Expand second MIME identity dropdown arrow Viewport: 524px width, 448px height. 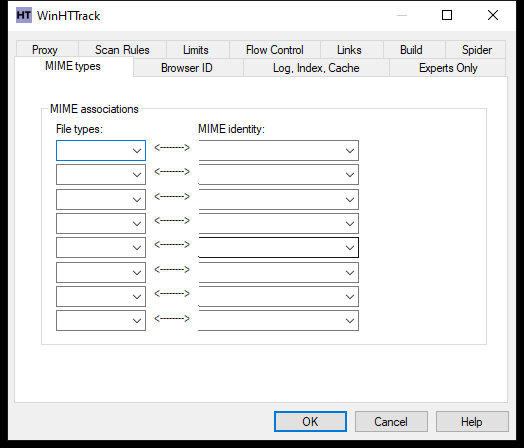coord(350,175)
